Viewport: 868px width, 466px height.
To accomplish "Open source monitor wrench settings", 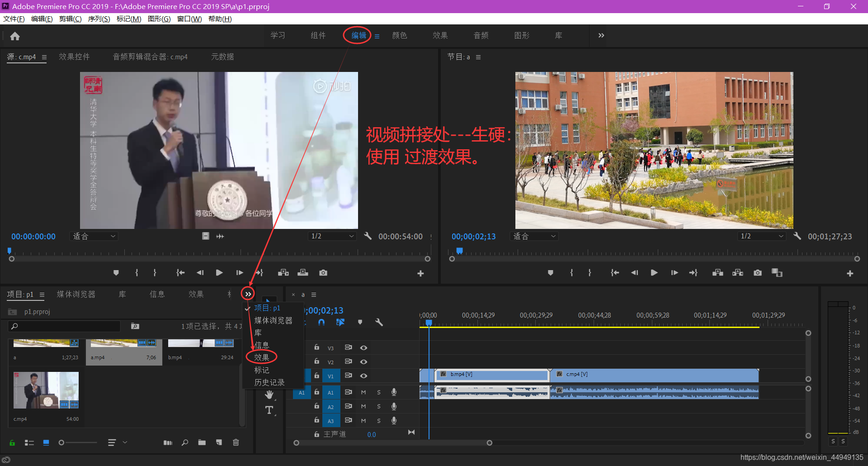I will point(368,236).
